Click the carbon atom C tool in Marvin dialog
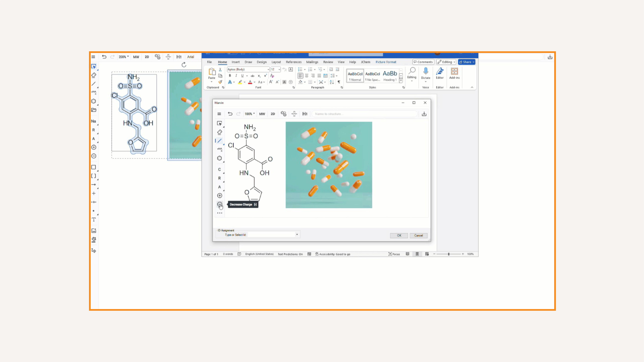Image resolution: width=644 pixels, height=362 pixels. click(x=219, y=169)
